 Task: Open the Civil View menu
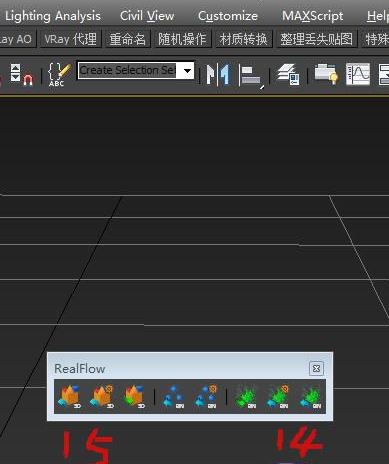pos(147,16)
